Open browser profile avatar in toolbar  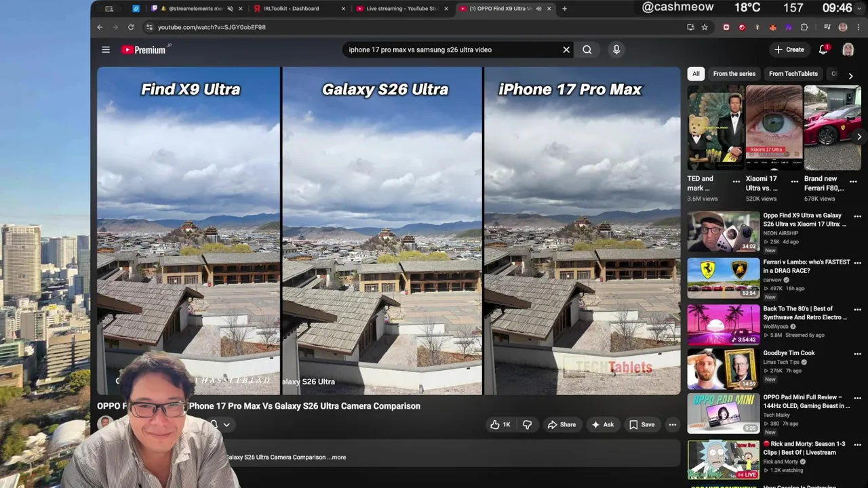(843, 27)
